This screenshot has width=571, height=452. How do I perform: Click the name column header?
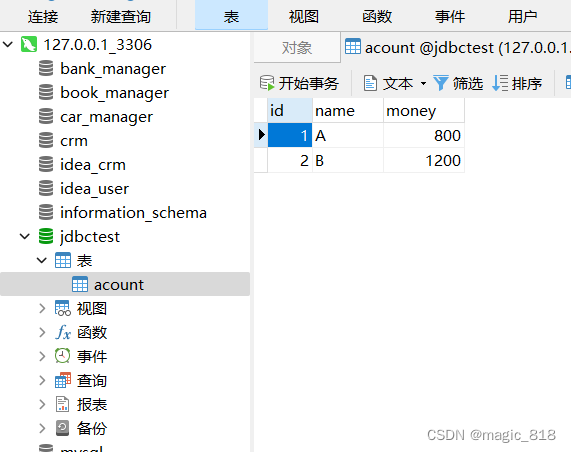(x=348, y=110)
